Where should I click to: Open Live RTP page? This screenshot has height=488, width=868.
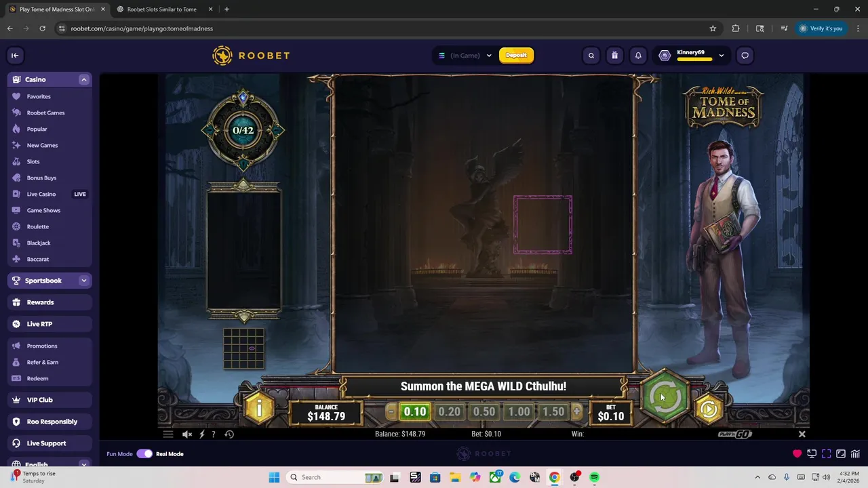49,324
